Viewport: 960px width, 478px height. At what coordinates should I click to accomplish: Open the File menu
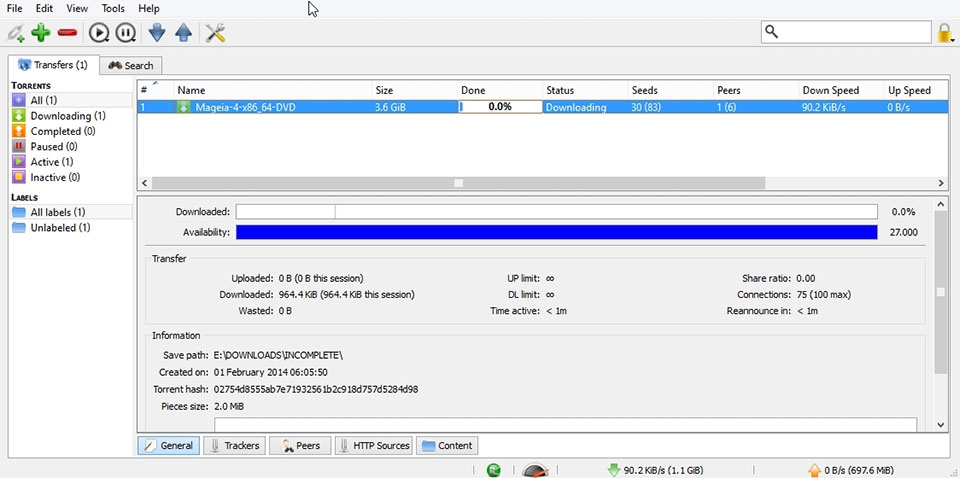[14, 9]
